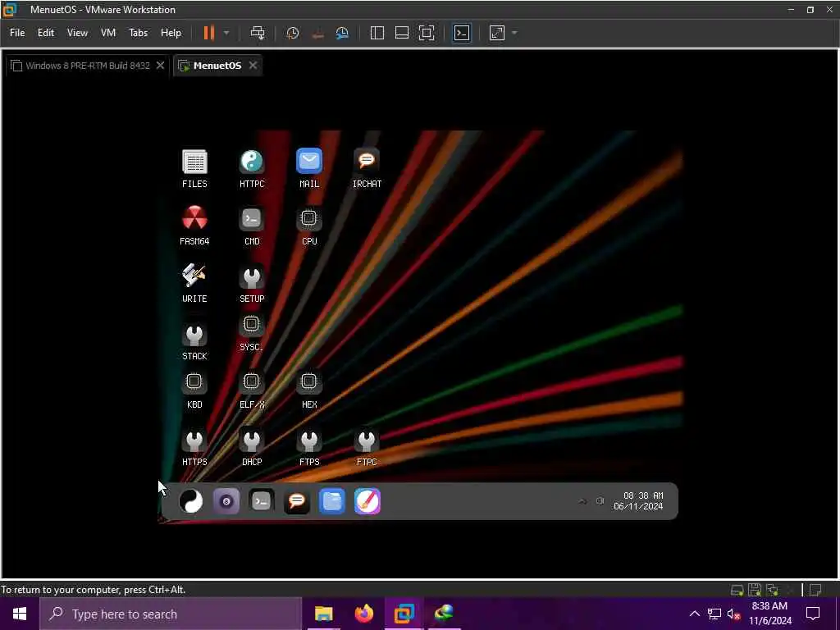Close the MenuetOS tab
The width and height of the screenshot is (840, 630).
tap(253, 66)
